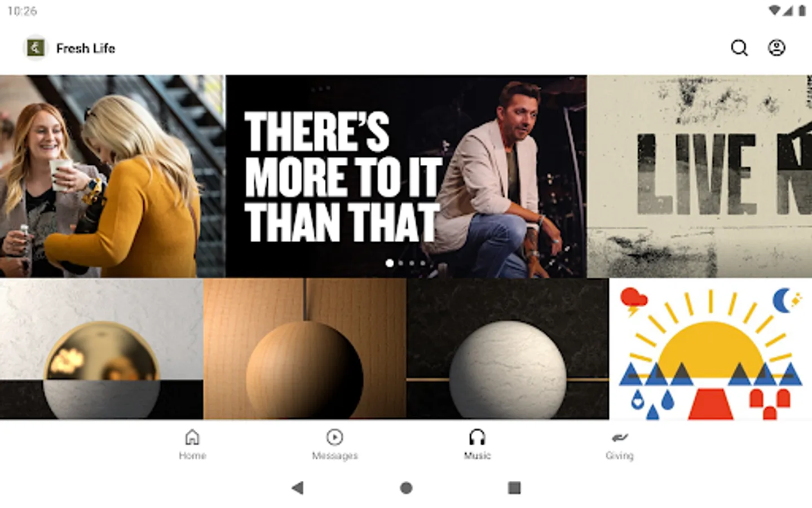Open the wooden sphere album thumbnail
812x508 pixels.
click(304, 349)
